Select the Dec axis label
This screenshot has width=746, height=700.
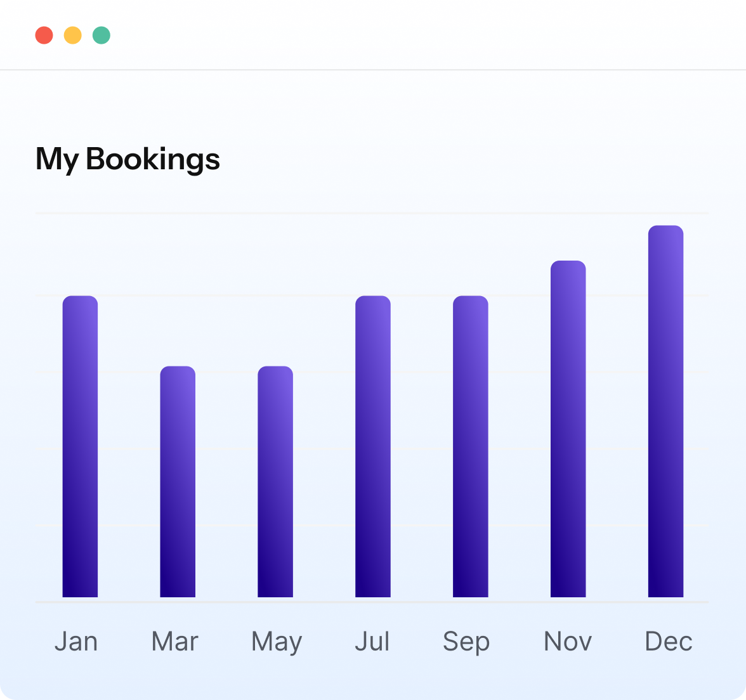[x=669, y=642]
